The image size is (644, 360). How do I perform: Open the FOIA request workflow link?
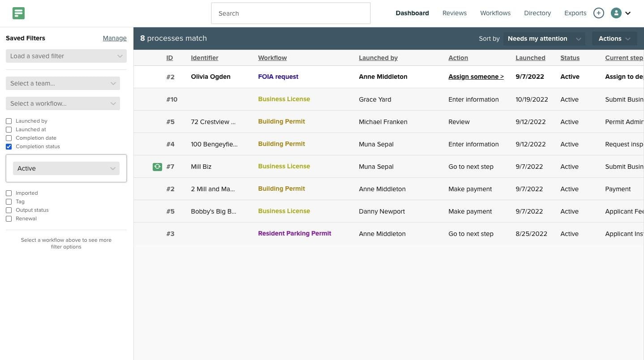[x=278, y=77]
